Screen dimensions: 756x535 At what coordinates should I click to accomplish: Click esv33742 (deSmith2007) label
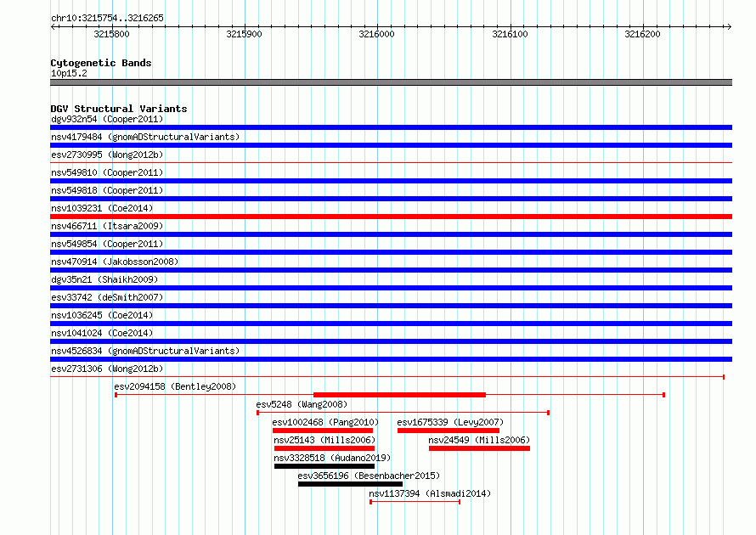tap(107, 297)
